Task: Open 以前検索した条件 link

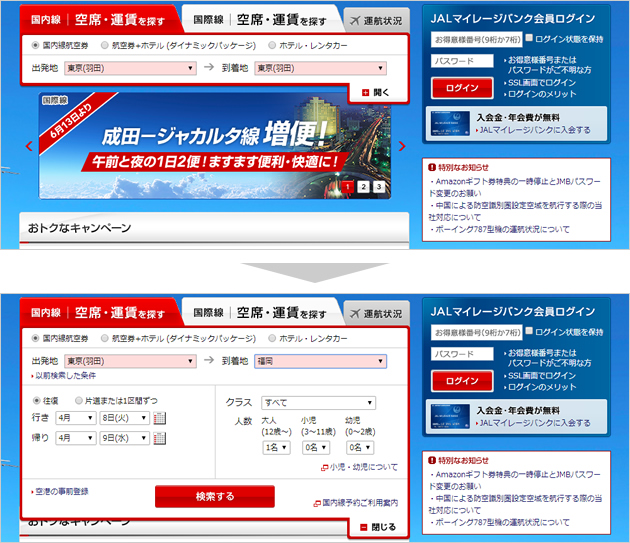Action: (63, 376)
